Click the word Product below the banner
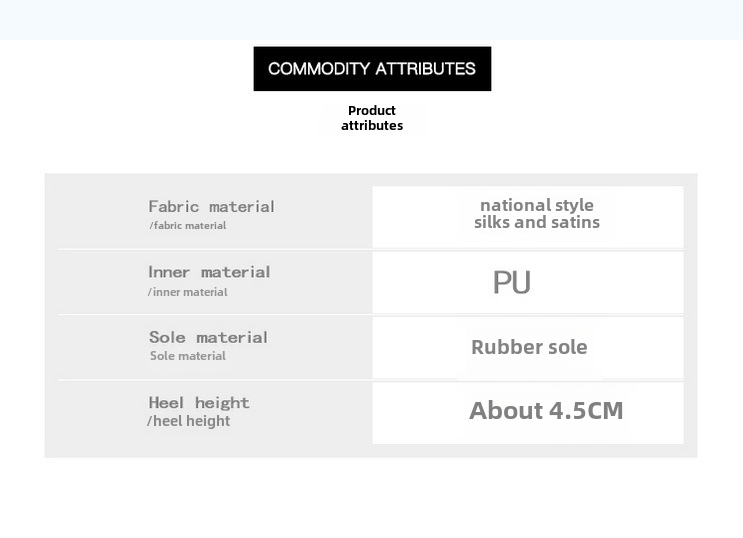The image size is (743, 538). pos(372,110)
